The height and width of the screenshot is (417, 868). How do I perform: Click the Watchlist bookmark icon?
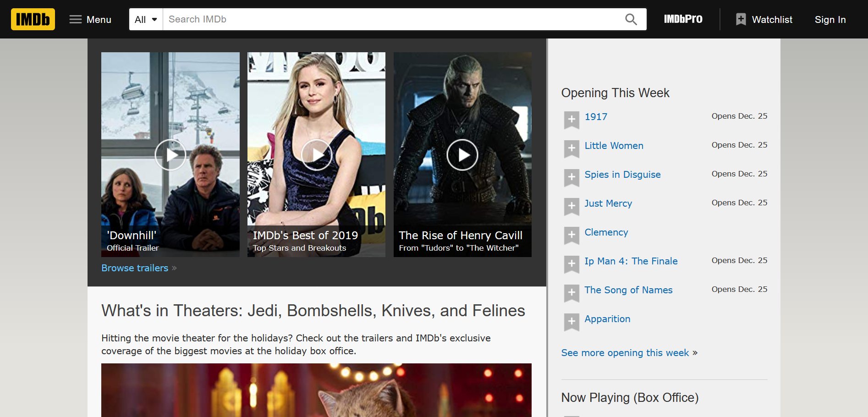(741, 19)
